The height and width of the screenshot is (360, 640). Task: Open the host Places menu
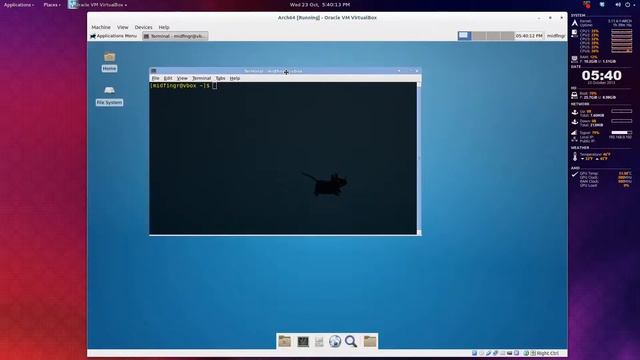[52, 5]
